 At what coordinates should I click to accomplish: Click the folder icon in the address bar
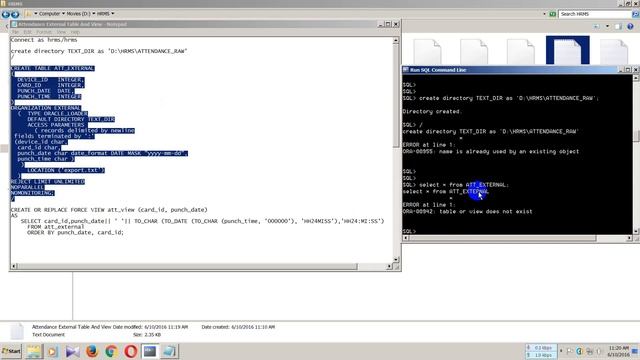tap(28, 14)
